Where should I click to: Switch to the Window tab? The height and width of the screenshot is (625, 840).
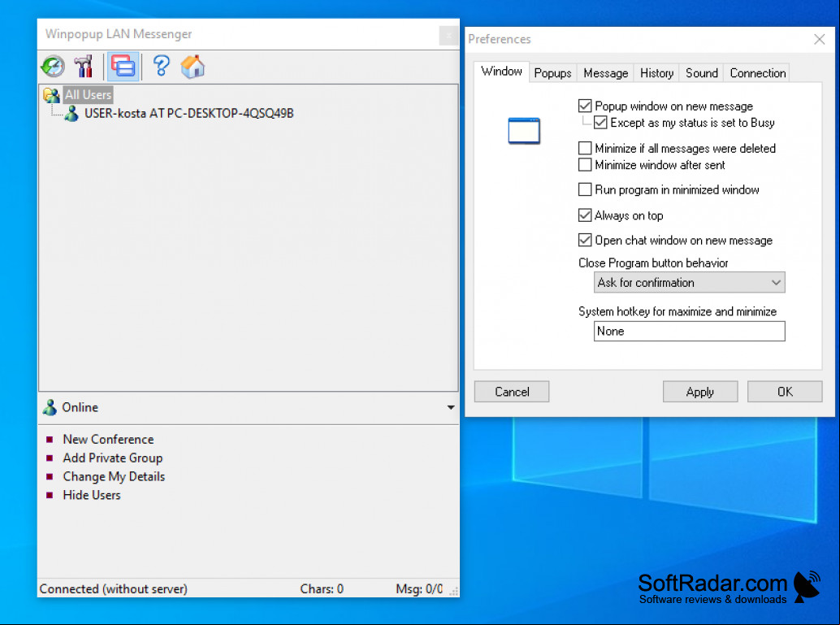point(501,72)
